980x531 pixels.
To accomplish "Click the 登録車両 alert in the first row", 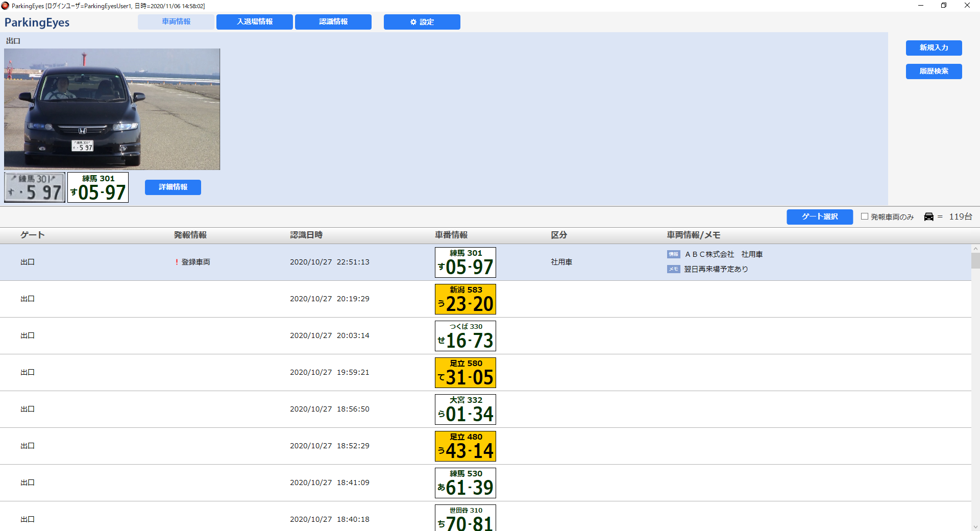I will (193, 262).
